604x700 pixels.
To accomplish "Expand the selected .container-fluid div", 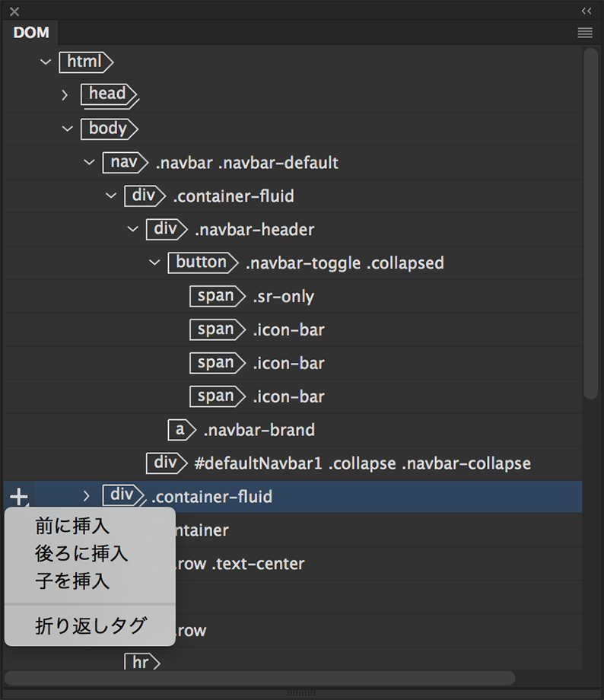I will pyautogui.click(x=87, y=496).
